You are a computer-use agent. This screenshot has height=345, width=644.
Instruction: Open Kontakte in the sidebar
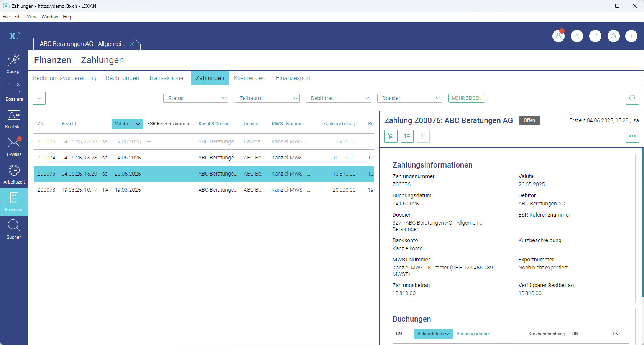(x=14, y=119)
